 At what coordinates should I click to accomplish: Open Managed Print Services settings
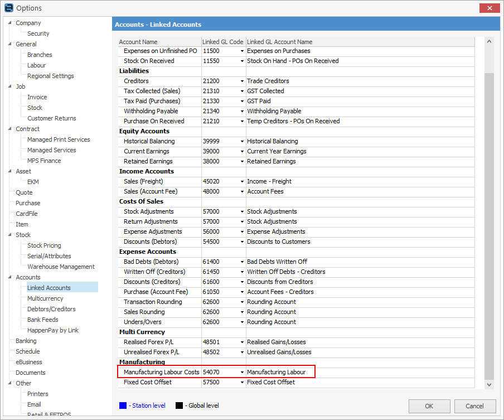pos(59,139)
